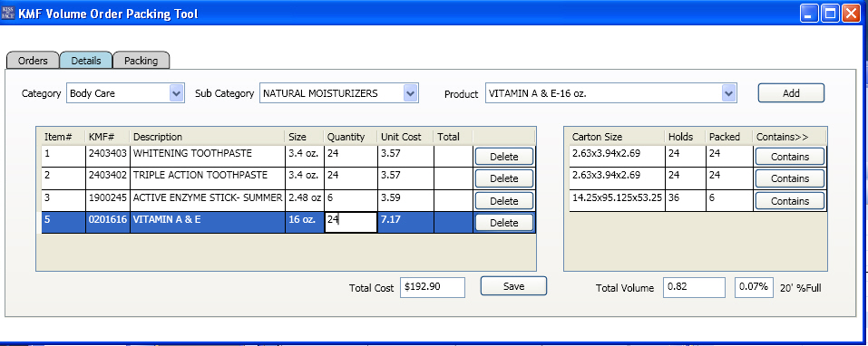Click size cell 2.48 oz
The width and height of the screenshot is (868, 346).
click(305, 200)
